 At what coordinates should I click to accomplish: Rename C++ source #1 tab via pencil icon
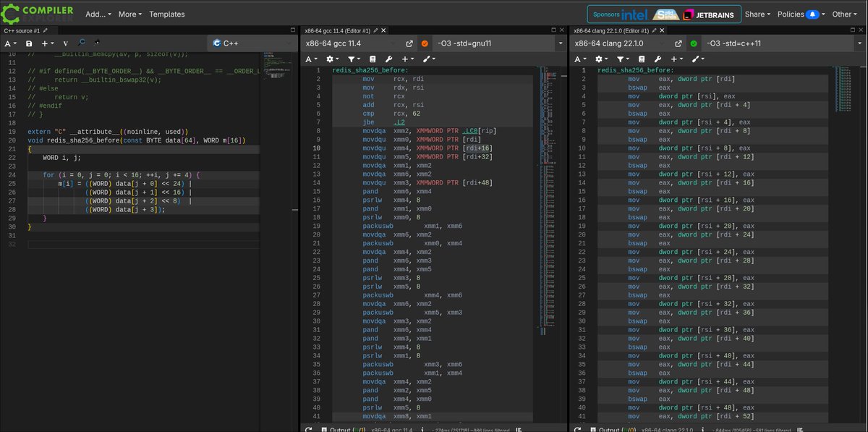(46, 30)
